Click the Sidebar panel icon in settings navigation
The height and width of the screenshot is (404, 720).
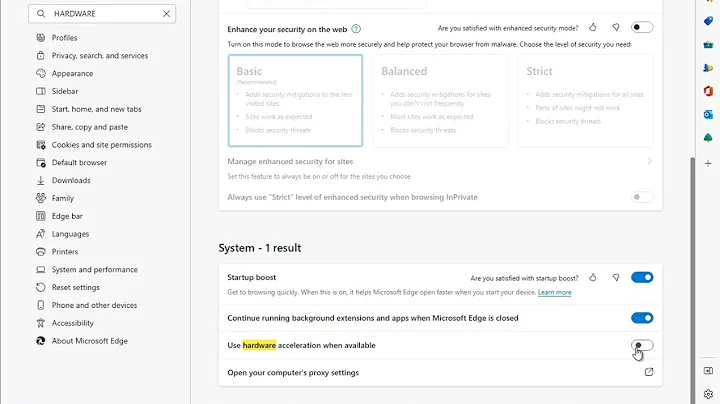[41, 91]
